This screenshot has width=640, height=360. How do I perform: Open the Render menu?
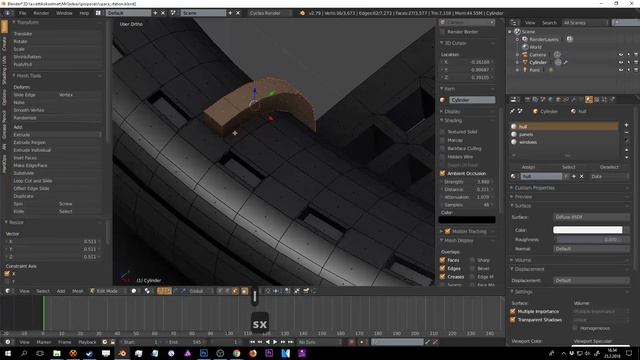click(41, 13)
